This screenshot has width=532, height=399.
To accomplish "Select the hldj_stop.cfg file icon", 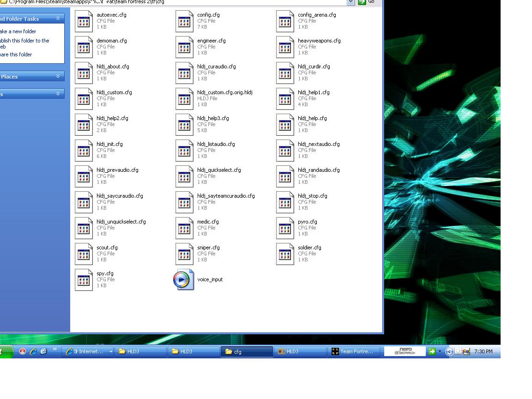I will [285, 202].
